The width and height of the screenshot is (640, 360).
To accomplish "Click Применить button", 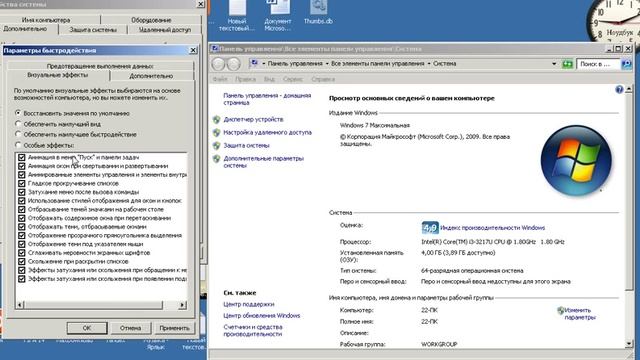I will tap(174, 328).
